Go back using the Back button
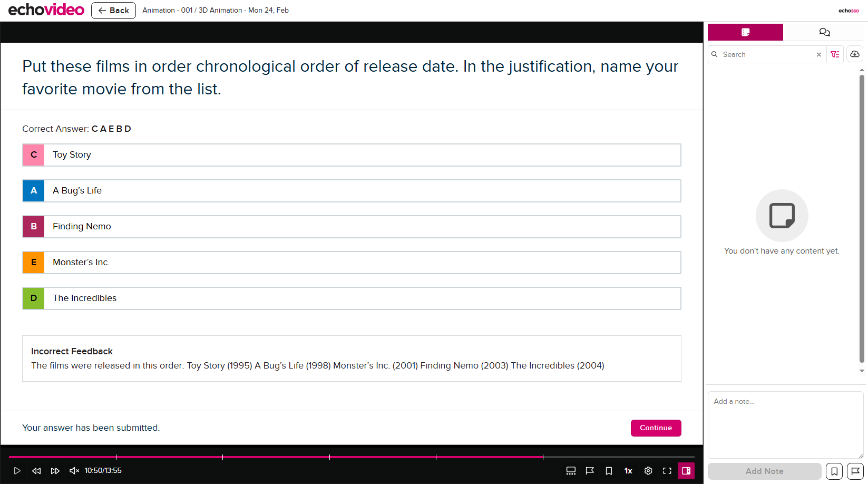The height and width of the screenshot is (484, 868). pos(113,11)
